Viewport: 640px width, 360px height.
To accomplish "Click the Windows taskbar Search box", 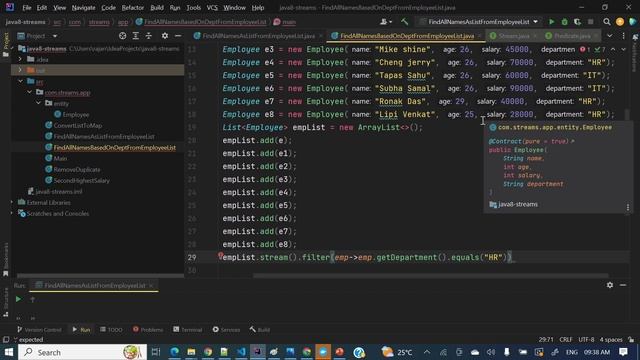I will 82,352.
